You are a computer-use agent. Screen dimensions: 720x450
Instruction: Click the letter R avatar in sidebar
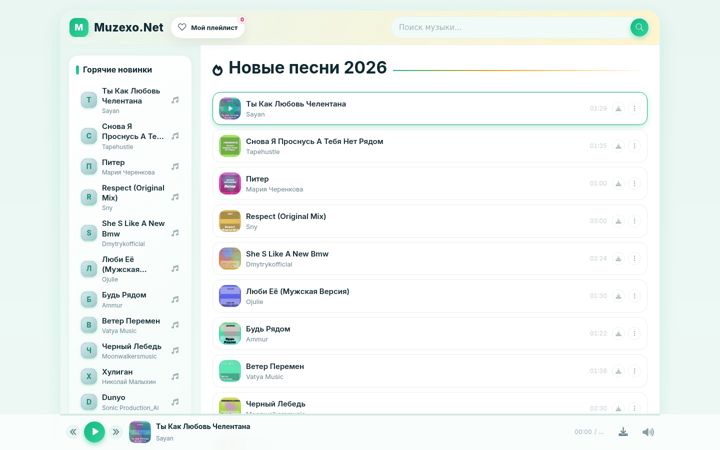[x=89, y=197]
